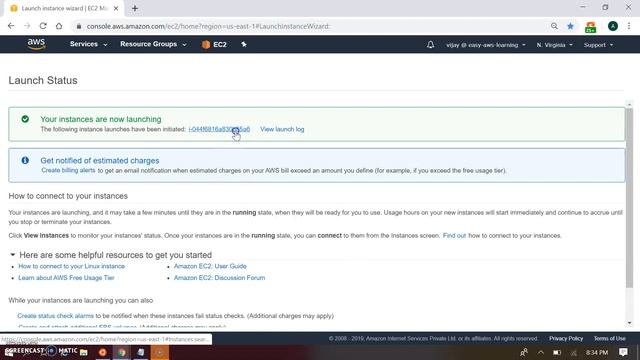Open the Services dropdown menu
Screen dimensions: 640x360
[89, 44]
